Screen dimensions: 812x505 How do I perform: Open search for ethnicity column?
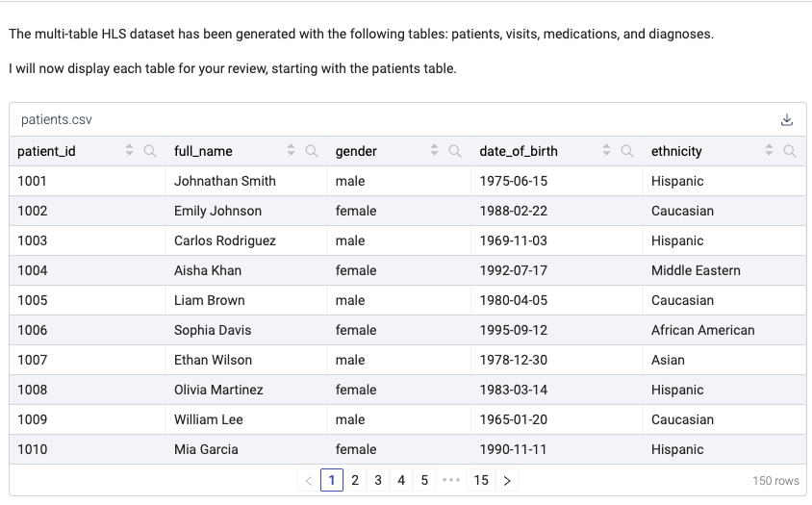pos(789,151)
